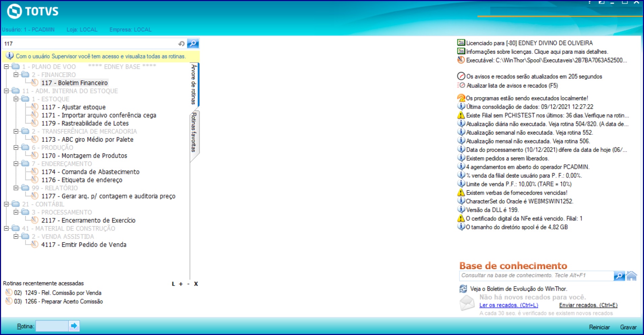644x335 pixels.
Task: Focus the routine search field containing 117
Action: [x=90, y=43]
